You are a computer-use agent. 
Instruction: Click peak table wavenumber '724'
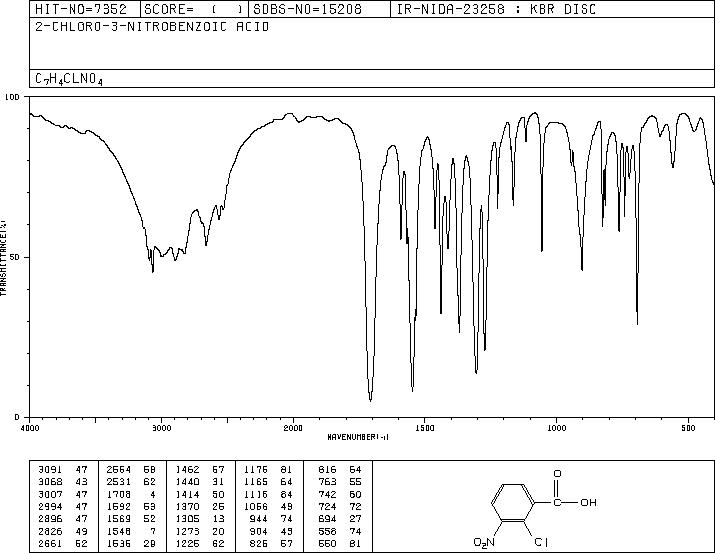[327, 506]
